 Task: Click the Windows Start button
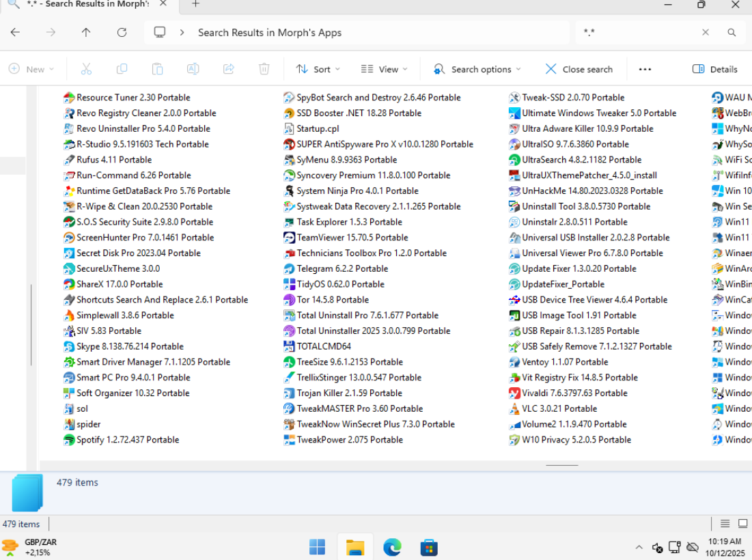pos(318,547)
